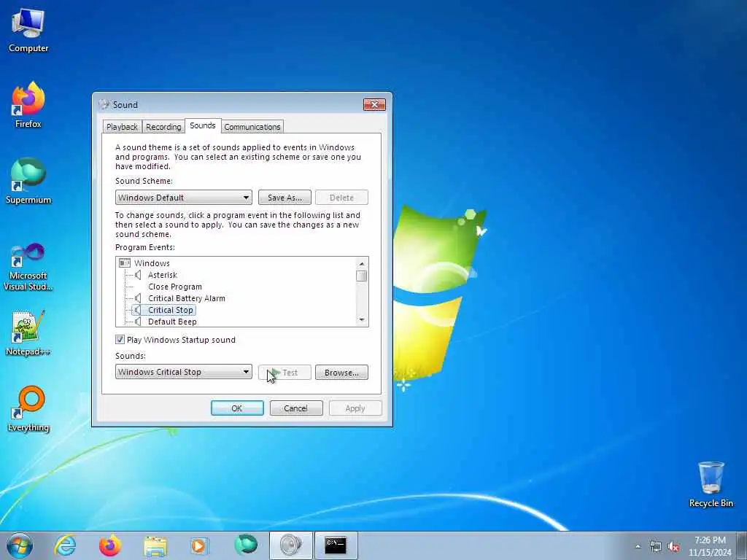Image resolution: width=747 pixels, height=560 pixels.
Task: Uncheck Play Windows Startup sound
Action: click(120, 340)
